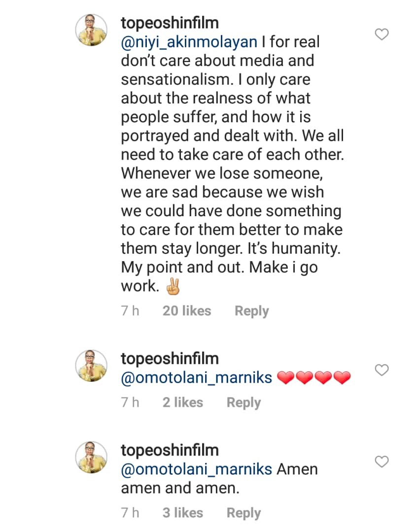
Task: Open profile picture beside the hearts comment
Action: point(91,366)
